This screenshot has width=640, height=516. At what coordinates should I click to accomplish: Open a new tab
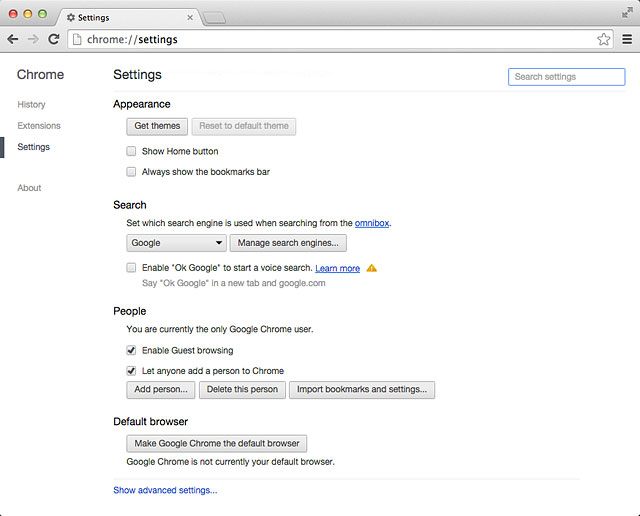(214, 18)
